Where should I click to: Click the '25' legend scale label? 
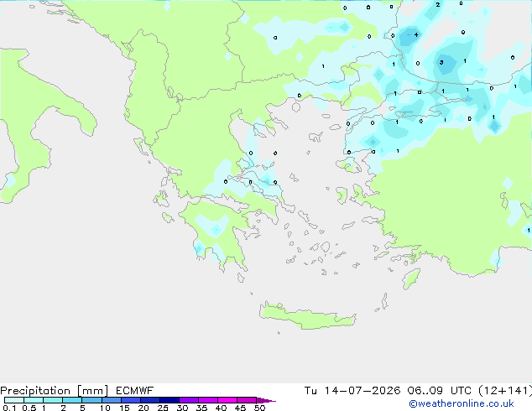tap(163, 408)
